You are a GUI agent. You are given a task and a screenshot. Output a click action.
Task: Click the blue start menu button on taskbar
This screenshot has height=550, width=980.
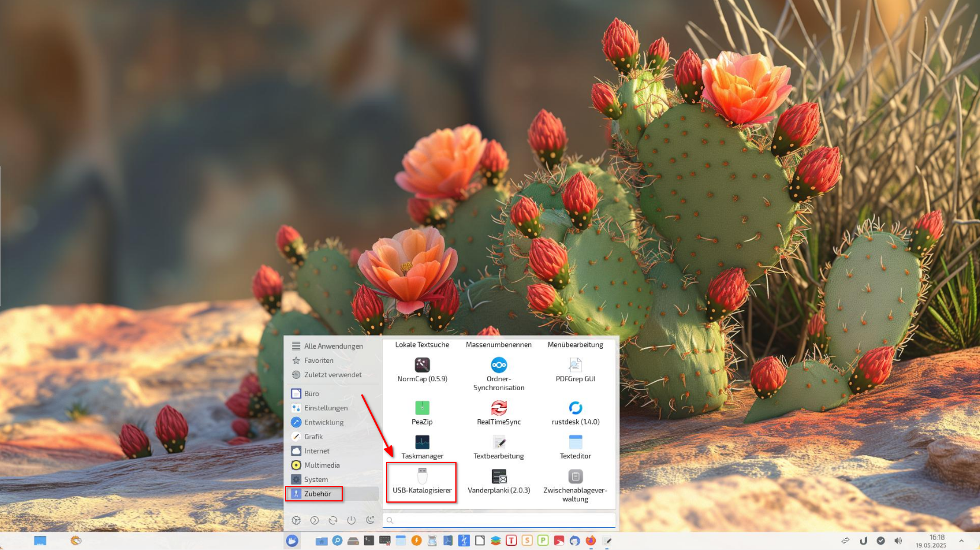pos(292,541)
